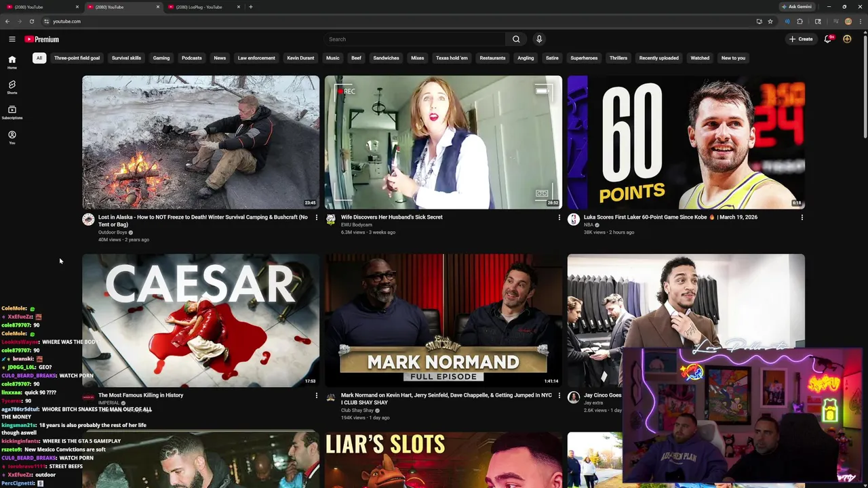Open the CAESAR video thumbnail
Viewport: 868px width, 488px height.
coord(201,321)
